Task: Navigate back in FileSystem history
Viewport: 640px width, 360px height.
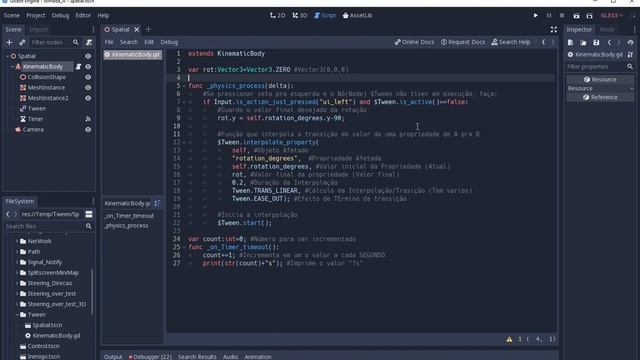Action: (x=8, y=214)
